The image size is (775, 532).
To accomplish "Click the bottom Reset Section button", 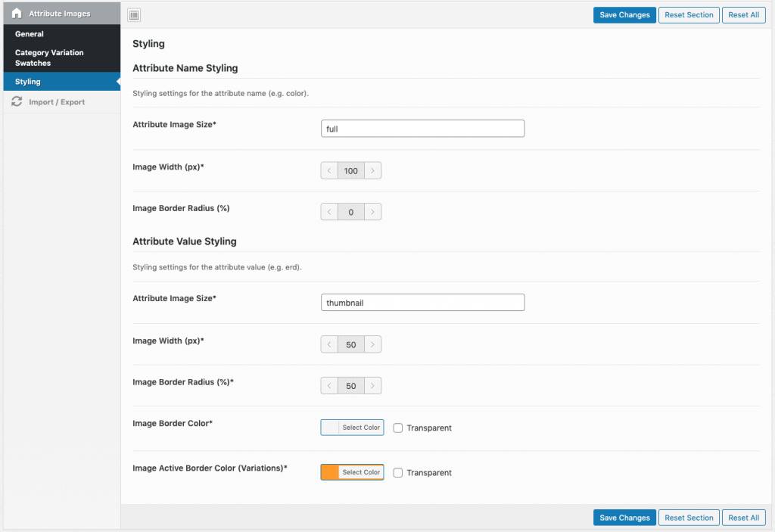I will click(x=689, y=518).
